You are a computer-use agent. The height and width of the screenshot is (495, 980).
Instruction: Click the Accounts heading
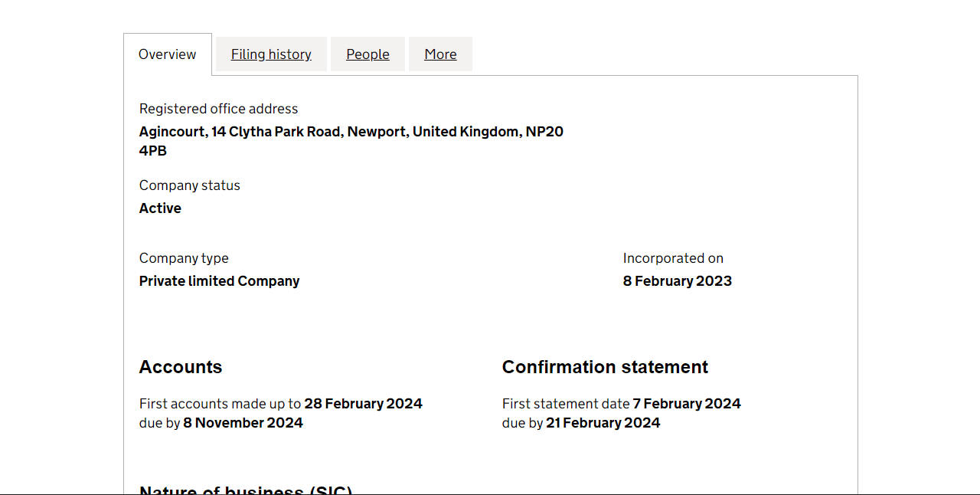[x=181, y=367]
